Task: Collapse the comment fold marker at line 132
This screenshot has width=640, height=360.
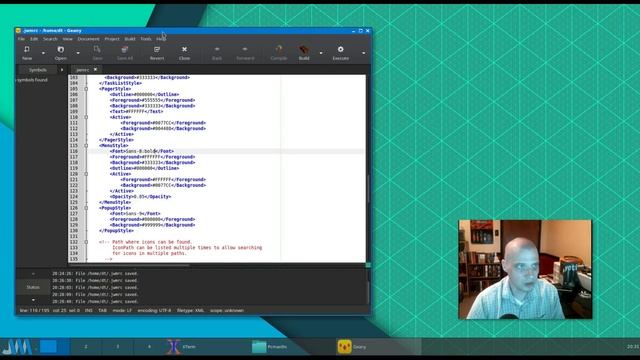Action: pos(86,242)
